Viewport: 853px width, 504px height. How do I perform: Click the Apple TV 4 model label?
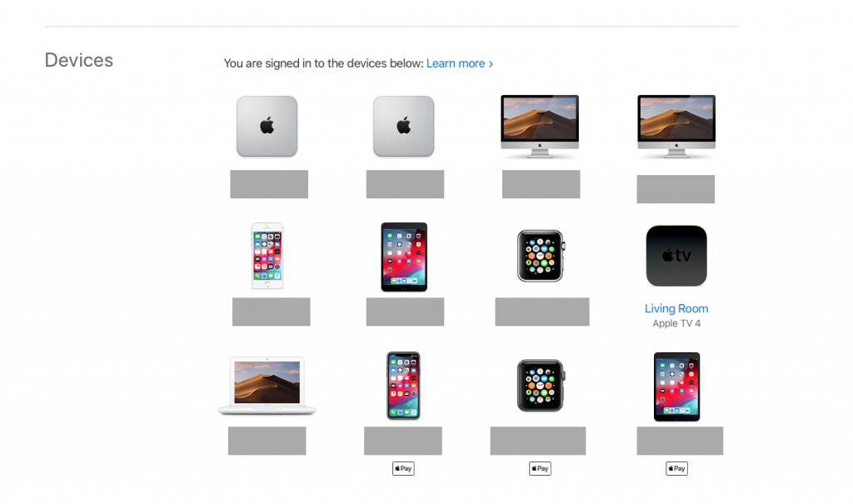coord(676,323)
